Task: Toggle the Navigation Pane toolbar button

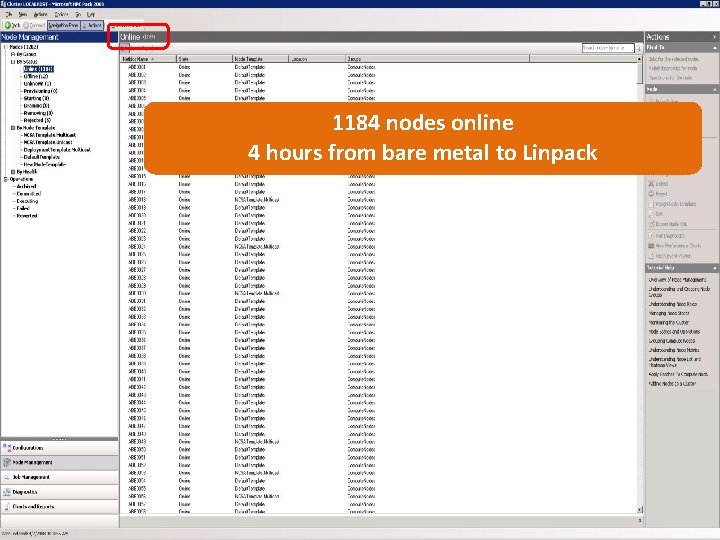Action: click(x=63, y=25)
